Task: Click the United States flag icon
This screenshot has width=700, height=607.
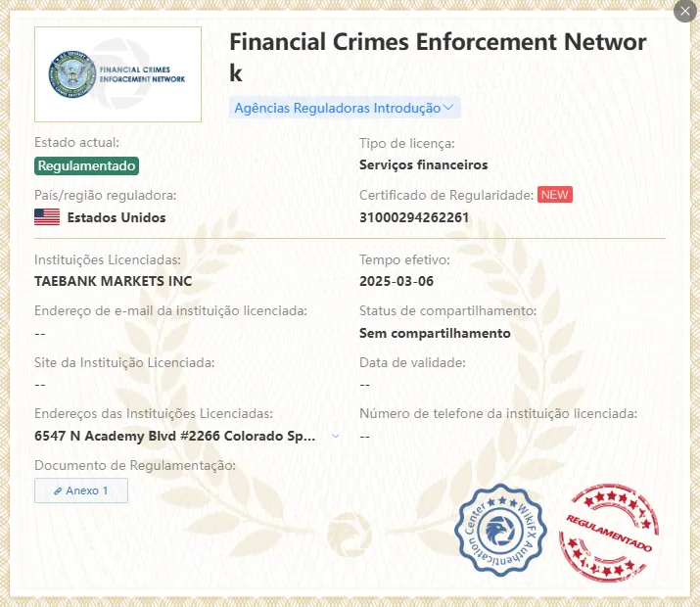Action: click(47, 217)
